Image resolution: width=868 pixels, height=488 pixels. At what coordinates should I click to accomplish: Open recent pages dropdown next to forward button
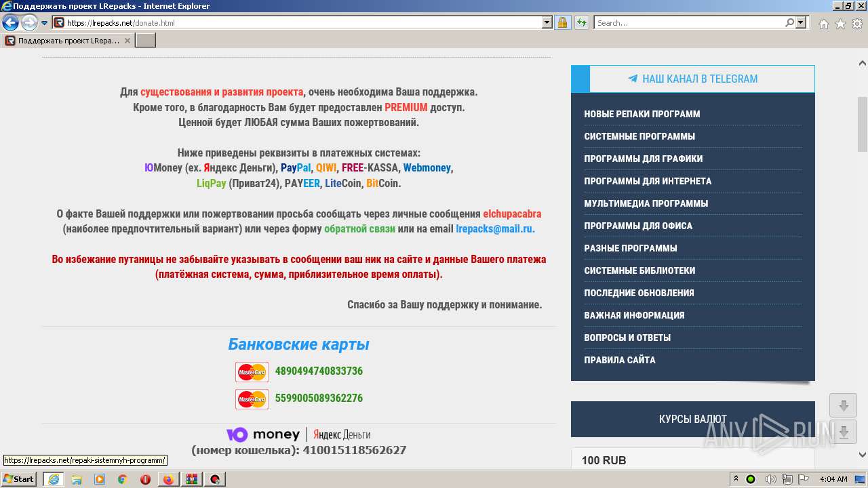tap(45, 23)
